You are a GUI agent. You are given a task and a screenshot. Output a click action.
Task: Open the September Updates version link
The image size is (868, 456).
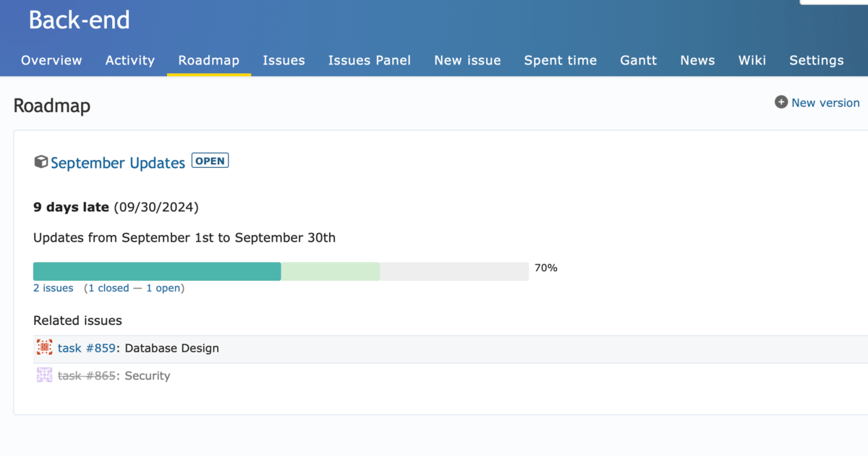[117, 162]
